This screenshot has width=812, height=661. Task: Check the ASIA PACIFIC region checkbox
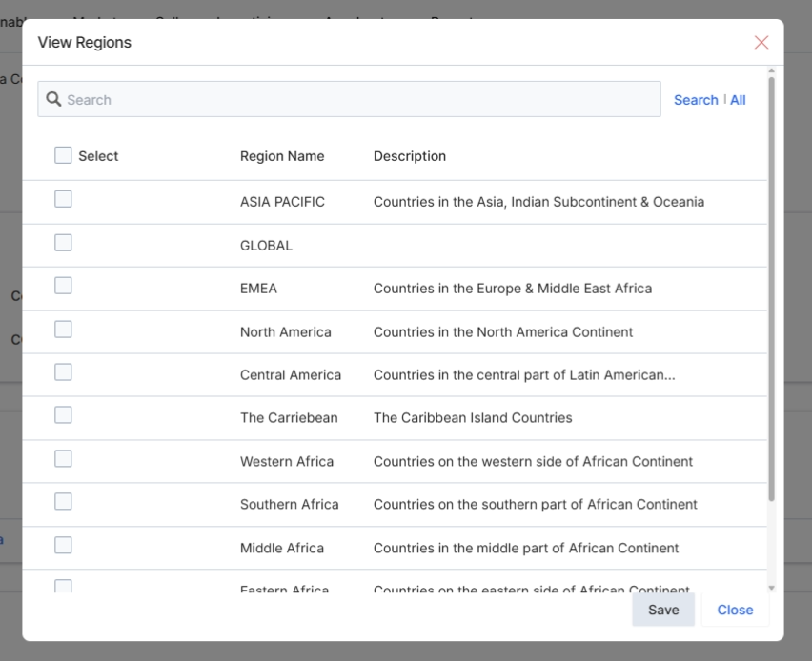63,199
